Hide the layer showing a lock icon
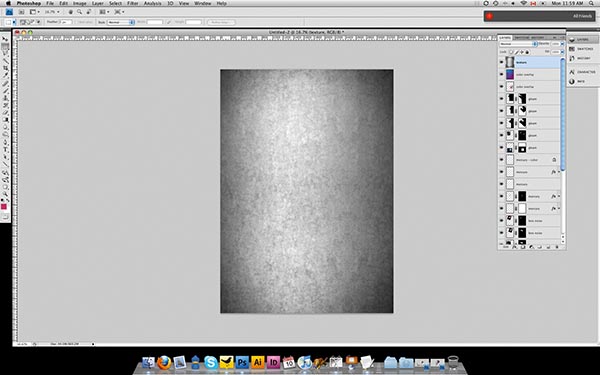The width and height of the screenshot is (600, 375). (502, 160)
